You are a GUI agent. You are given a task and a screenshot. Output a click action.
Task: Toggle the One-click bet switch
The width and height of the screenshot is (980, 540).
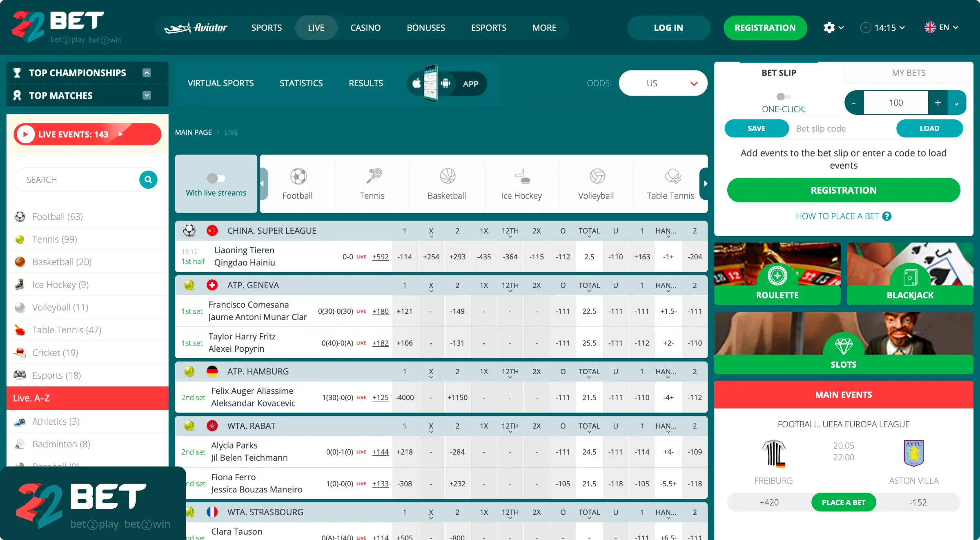[784, 97]
